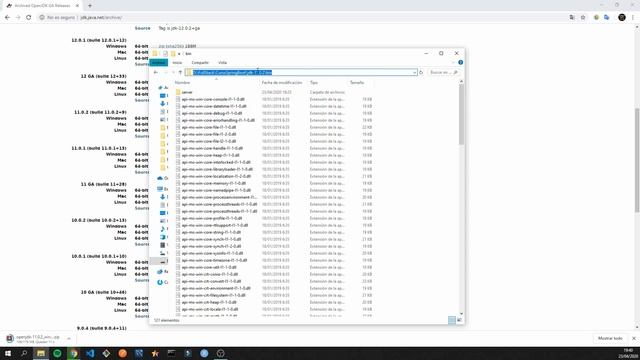Switch to large icons view in status bar
The width and height of the screenshot is (640, 360).
[x=460, y=320]
